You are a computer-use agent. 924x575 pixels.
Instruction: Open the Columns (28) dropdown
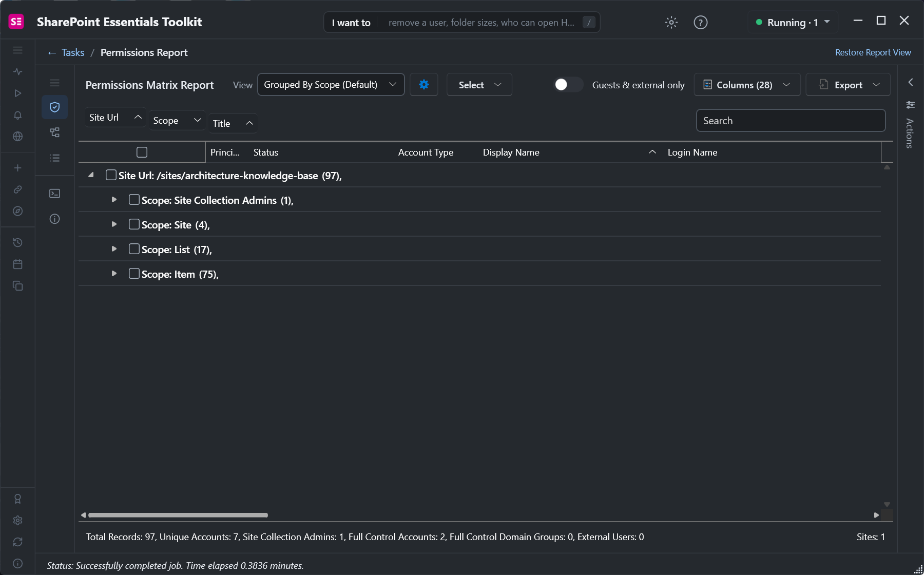747,85
